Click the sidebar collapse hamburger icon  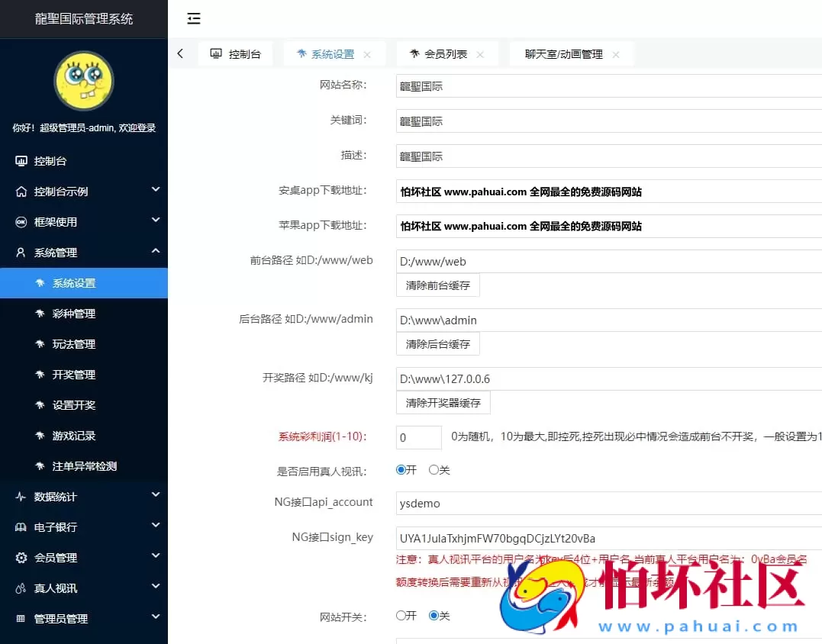coord(193,18)
